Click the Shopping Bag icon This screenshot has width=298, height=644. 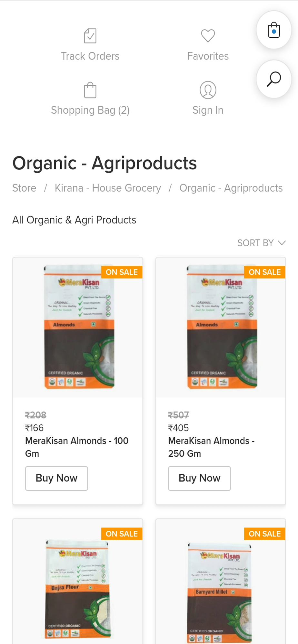(90, 90)
